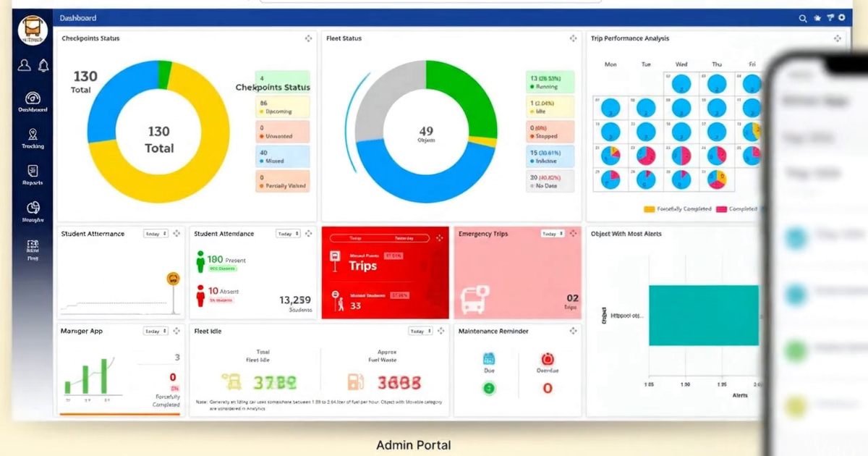The height and width of the screenshot is (456, 868).
Task: Open Today dropdown in Student Attendance chart panel
Action: (156, 234)
